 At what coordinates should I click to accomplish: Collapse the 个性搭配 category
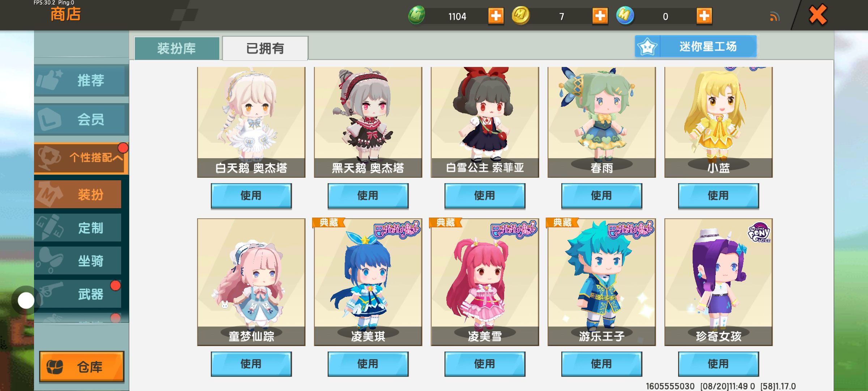[x=81, y=158]
